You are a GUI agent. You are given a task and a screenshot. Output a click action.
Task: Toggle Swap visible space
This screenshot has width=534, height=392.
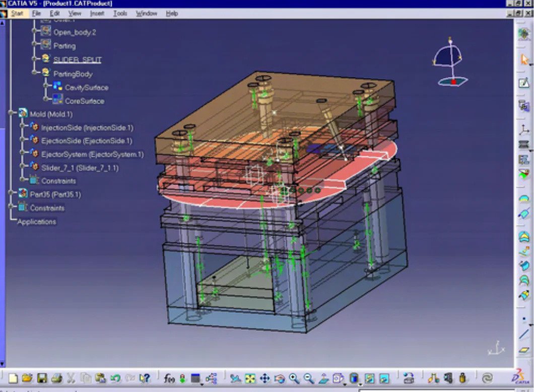384,378
